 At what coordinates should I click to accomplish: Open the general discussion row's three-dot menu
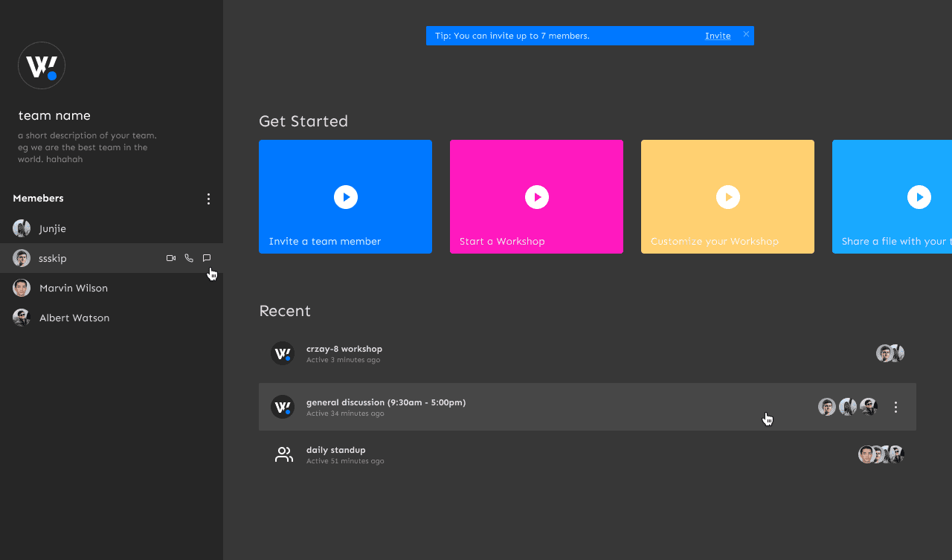895,407
